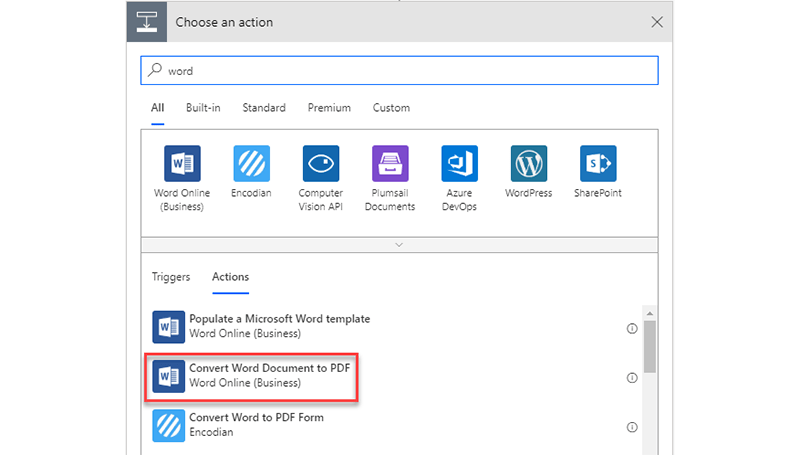800x455 pixels.
Task: Click Word icon beside Convert Word Document to PDF
Action: [x=169, y=376]
